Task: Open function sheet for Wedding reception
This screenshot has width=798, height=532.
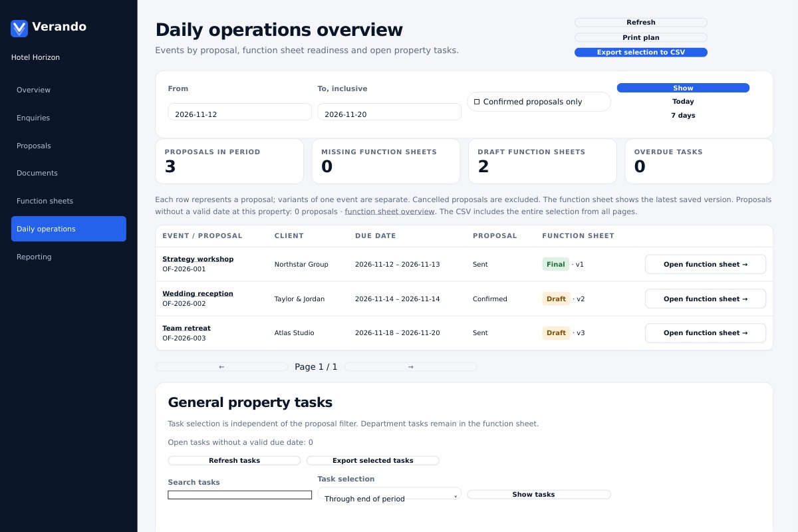Action: pyautogui.click(x=706, y=299)
